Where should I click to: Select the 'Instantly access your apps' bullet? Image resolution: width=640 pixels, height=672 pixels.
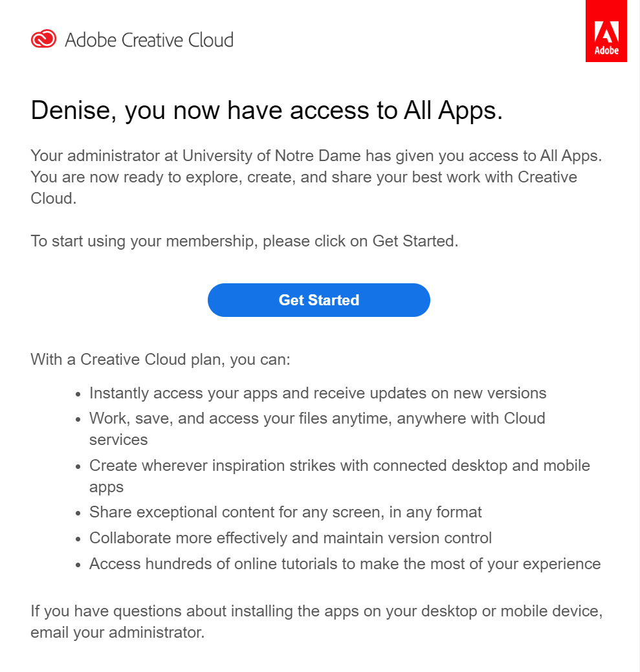point(318,393)
